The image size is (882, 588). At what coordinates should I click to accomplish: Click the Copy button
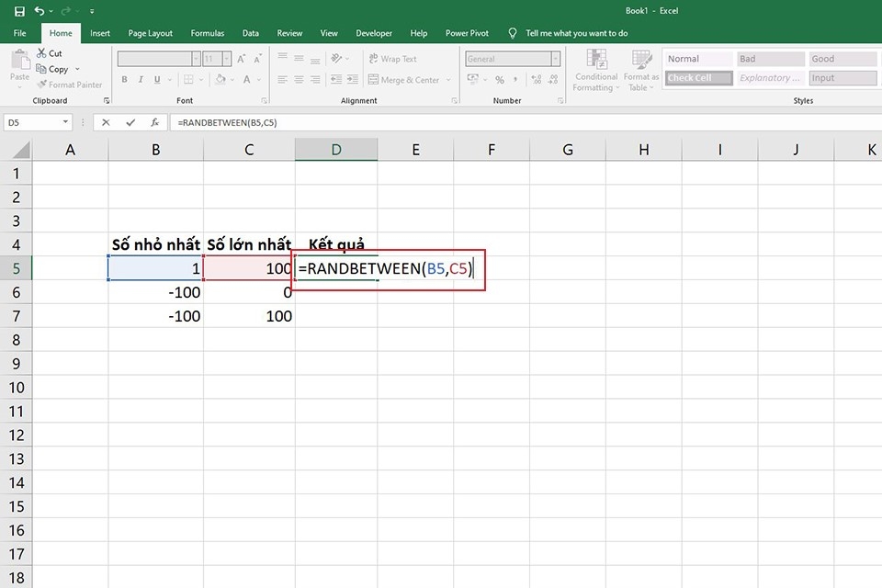(52, 69)
